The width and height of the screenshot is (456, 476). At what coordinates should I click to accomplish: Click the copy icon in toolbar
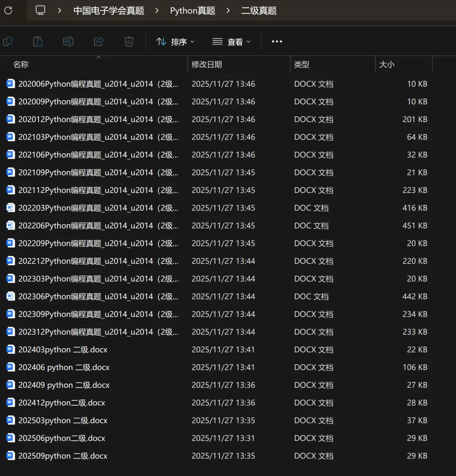8,41
